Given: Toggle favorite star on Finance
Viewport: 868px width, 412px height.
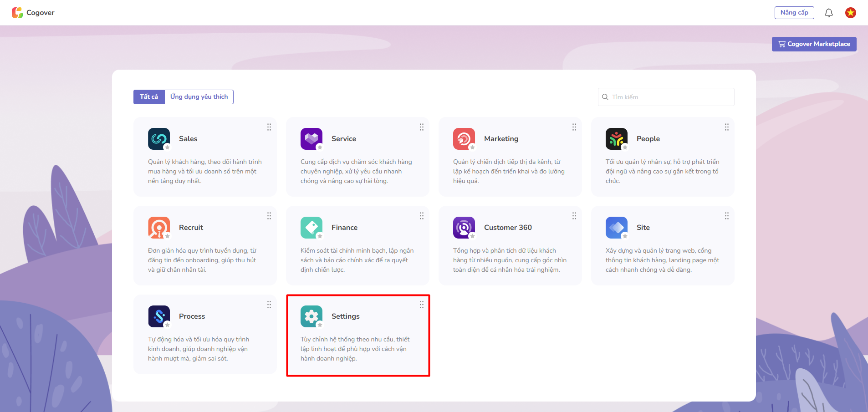Looking at the screenshot, I should [320, 236].
